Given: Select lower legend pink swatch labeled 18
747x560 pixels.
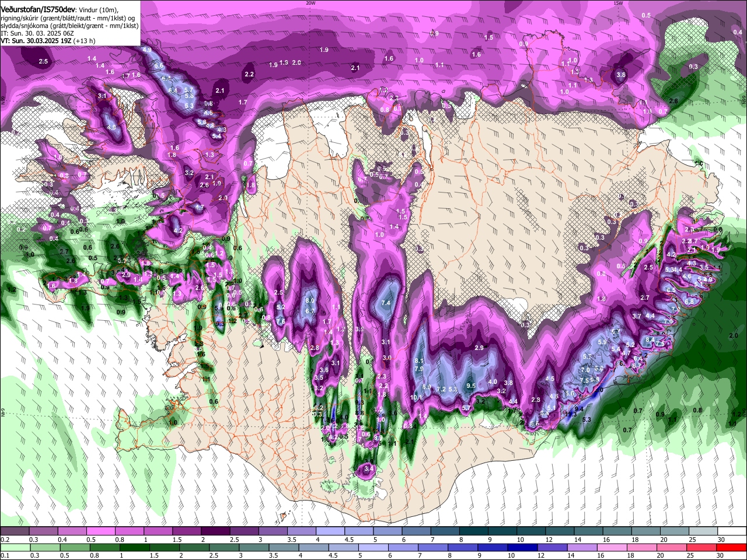Looking at the screenshot, I should tap(642, 547).
